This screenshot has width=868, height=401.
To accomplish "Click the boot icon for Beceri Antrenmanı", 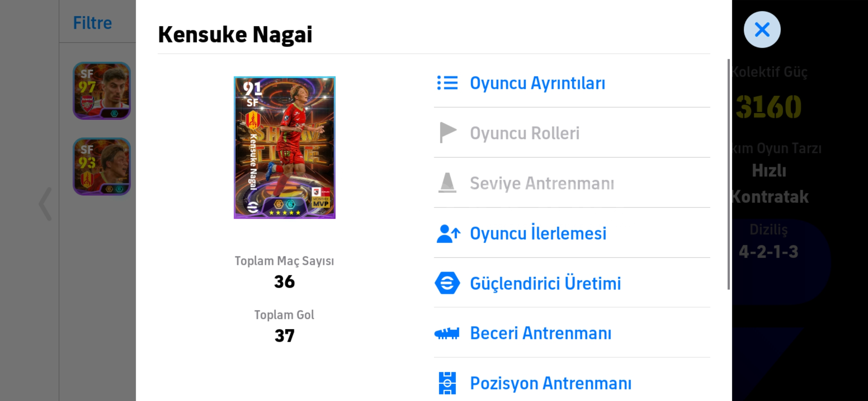I will coord(447,333).
